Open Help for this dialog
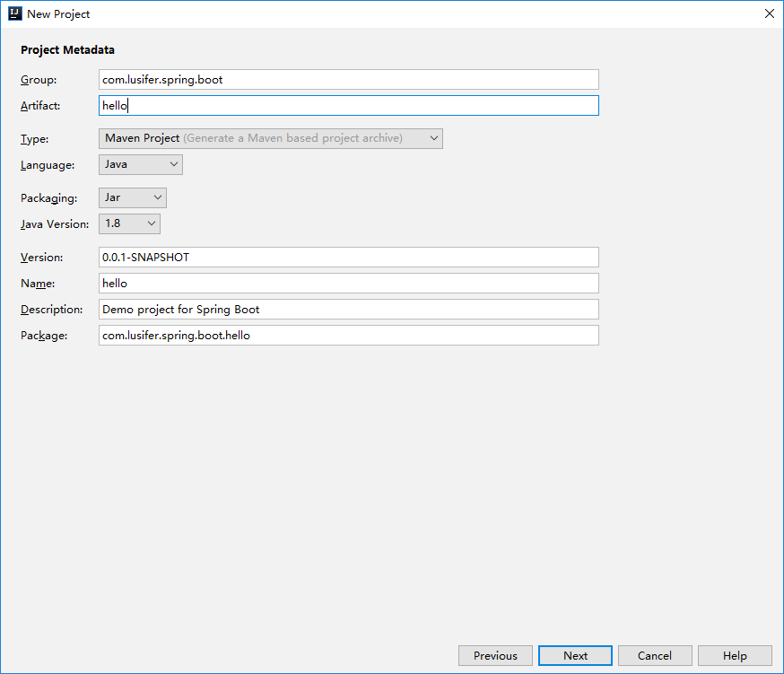784x674 pixels. click(x=735, y=656)
